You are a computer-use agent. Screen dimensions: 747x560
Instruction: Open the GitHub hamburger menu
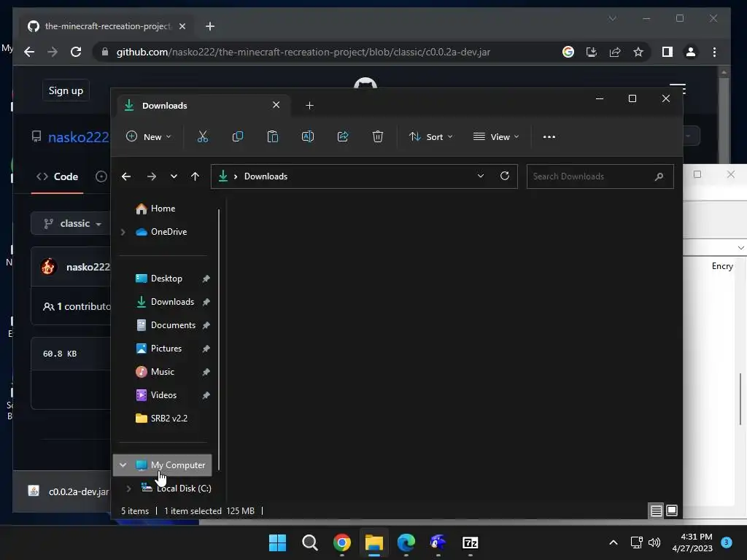point(678,87)
